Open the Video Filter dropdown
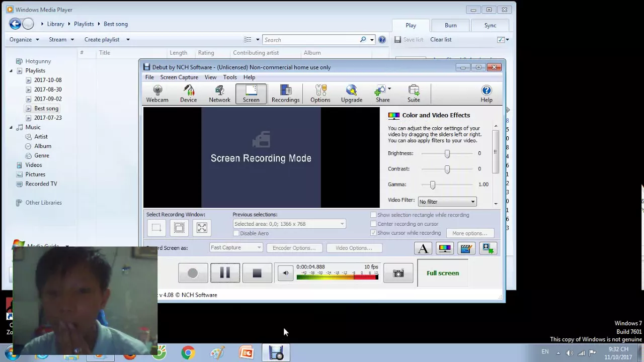The height and width of the screenshot is (362, 644). click(447, 202)
